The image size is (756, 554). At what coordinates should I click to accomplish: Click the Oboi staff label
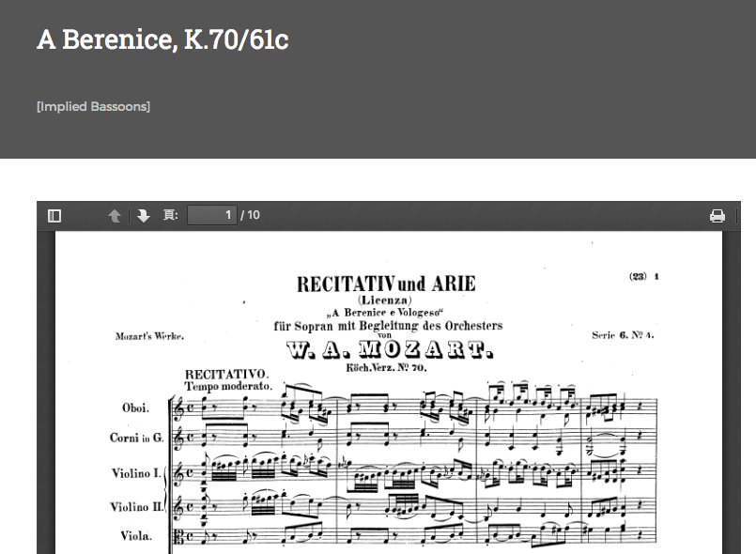click(x=135, y=408)
